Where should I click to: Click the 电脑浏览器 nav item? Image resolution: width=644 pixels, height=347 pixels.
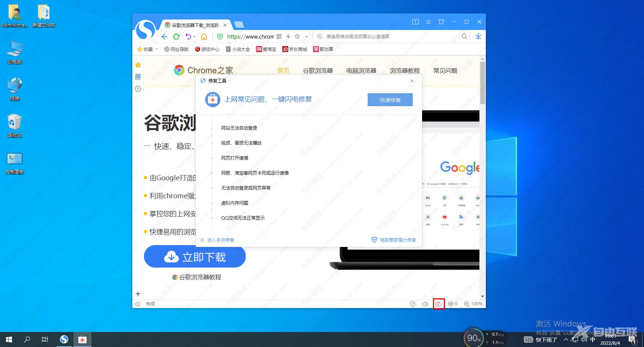(x=361, y=70)
